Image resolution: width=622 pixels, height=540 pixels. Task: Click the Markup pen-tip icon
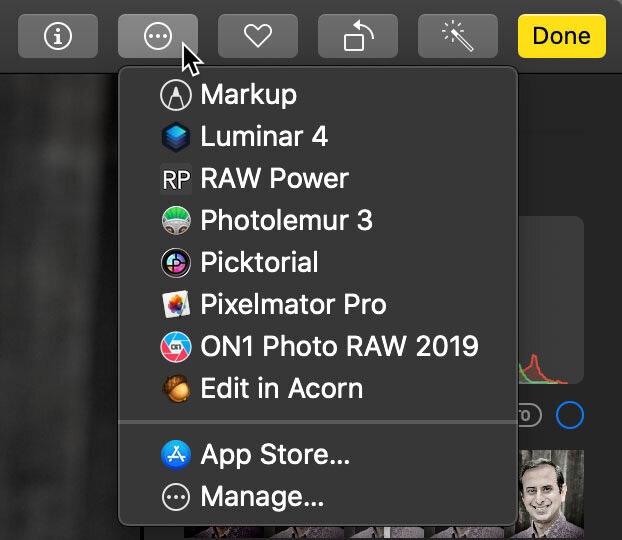coord(176,95)
